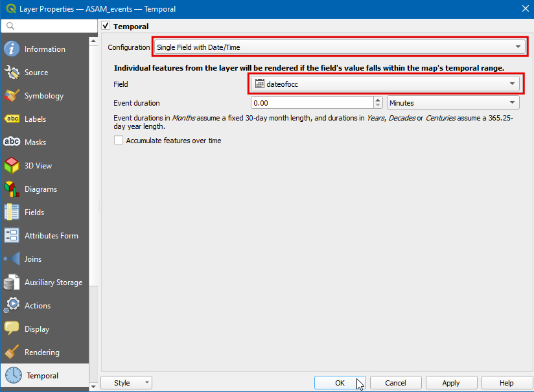Click the calendar icon beside dateofocc
The image size is (534, 392).
tap(259, 84)
